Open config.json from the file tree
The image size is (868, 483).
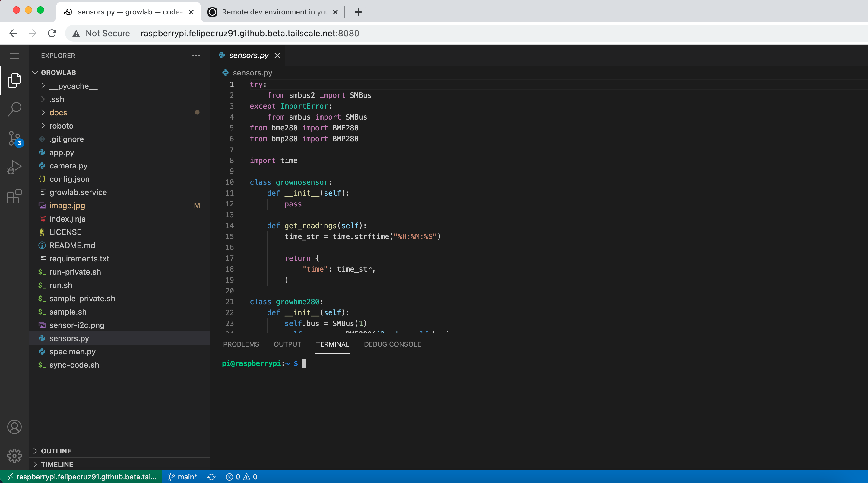[x=69, y=179]
